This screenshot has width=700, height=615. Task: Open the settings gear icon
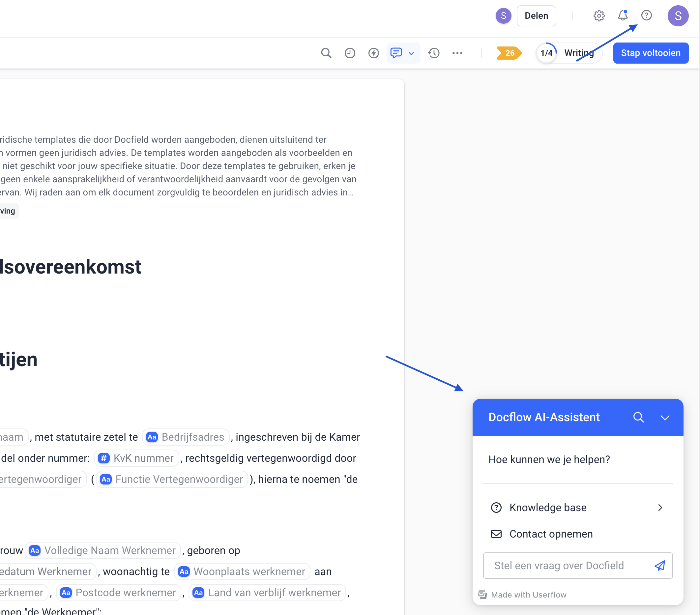598,16
